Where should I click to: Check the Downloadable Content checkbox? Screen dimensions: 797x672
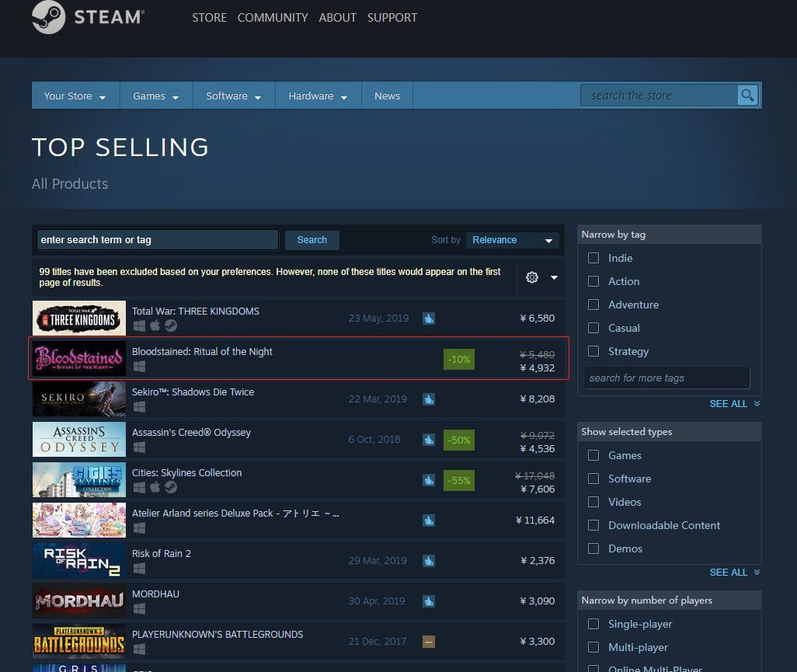point(593,525)
